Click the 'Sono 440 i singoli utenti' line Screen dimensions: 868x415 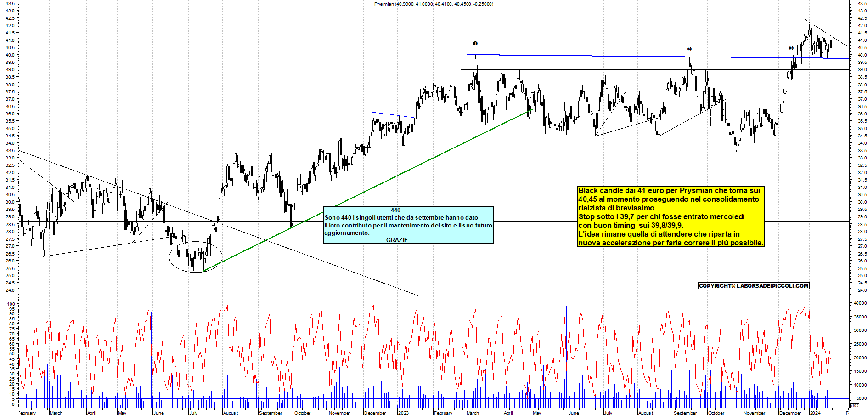click(x=401, y=217)
